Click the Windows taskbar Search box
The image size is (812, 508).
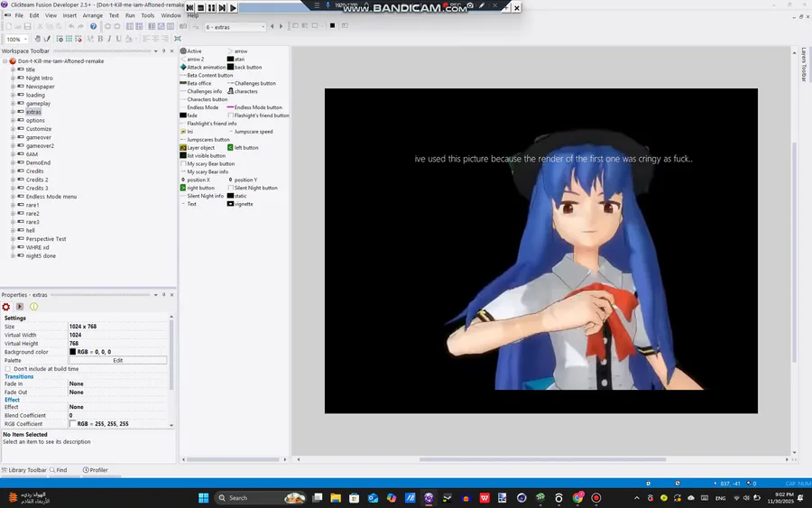260,498
